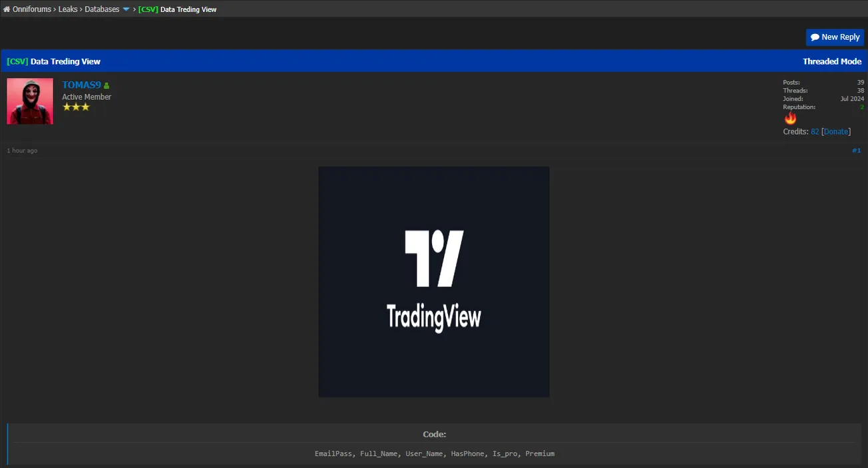The image size is (868, 468).
Task: Expand the breadcrumb dropdown arrow after Databases
Action: pyautogui.click(x=126, y=9)
